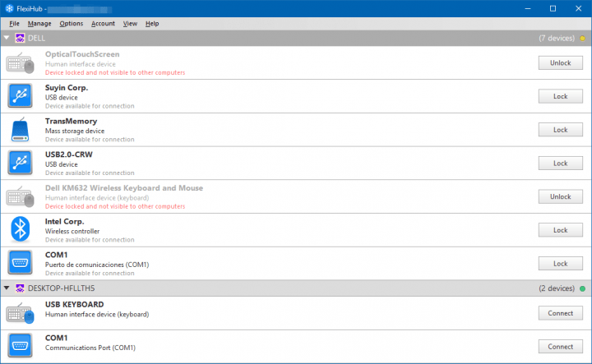Open the Help menu
592x364 pixels.
tap(152, 23)
